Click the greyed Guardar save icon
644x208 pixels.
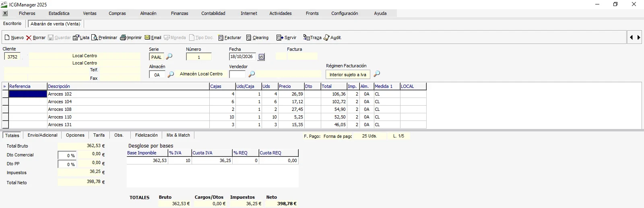51,37
